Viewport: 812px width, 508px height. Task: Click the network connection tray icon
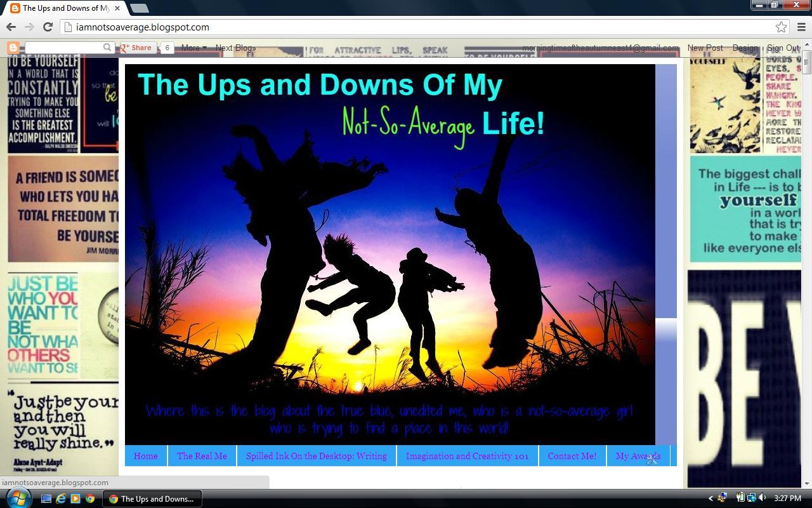[751, 498]
